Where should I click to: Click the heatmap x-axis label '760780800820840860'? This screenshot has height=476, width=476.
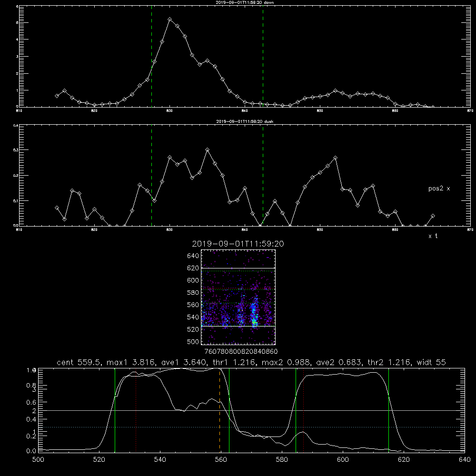click(x=241, y=351)
